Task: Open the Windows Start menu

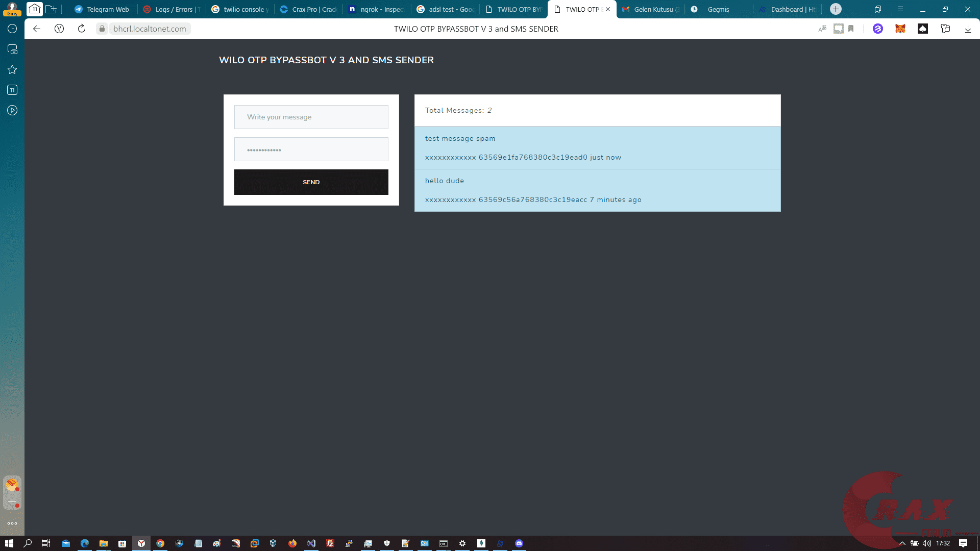Action: (x=10, y=543)
